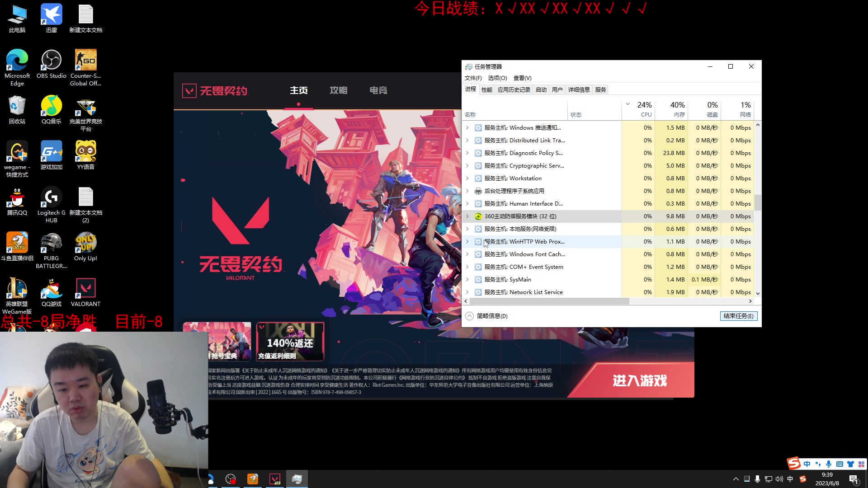The image size is (868, 488).
Task: Show hidden system tray icons
Action: click(736, 479)
